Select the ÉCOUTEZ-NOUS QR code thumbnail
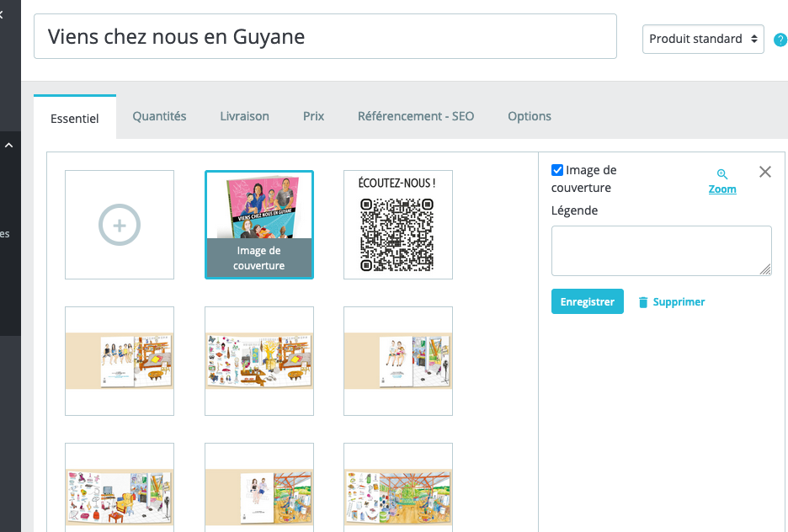This screenshot has width=788, height=532. point(398,225)
